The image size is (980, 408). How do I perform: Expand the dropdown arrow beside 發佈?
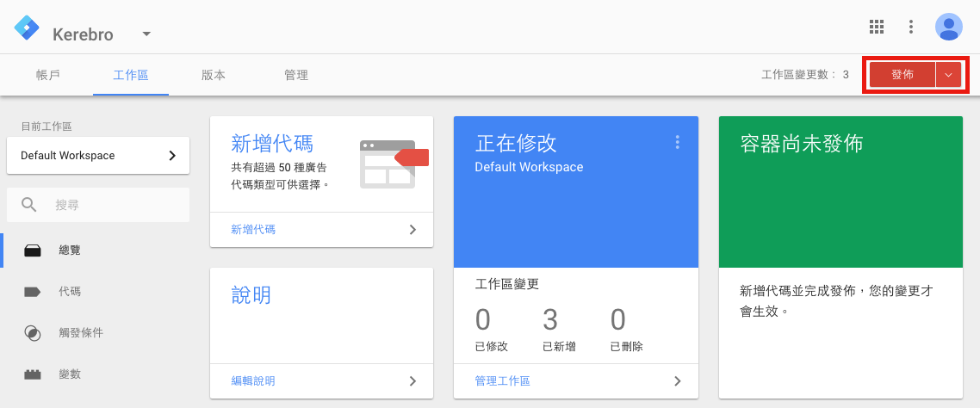948,75
